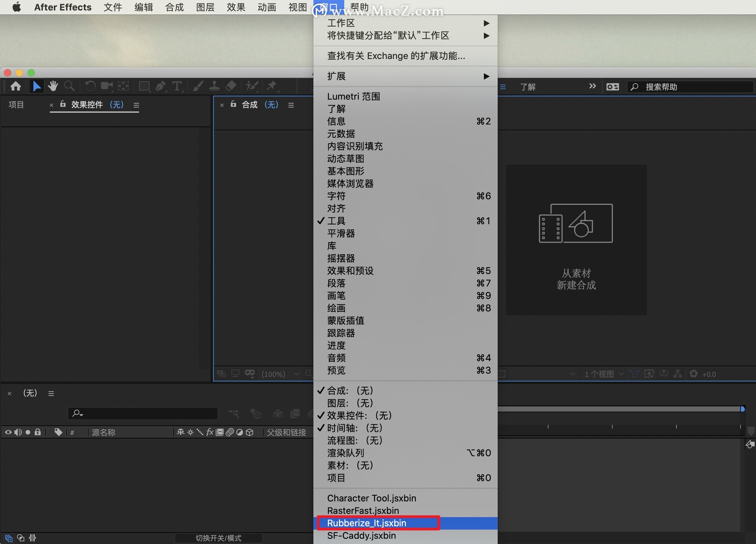
Task: Open composition mini-flowchart icon in timeline
Action: pos(233,413)
